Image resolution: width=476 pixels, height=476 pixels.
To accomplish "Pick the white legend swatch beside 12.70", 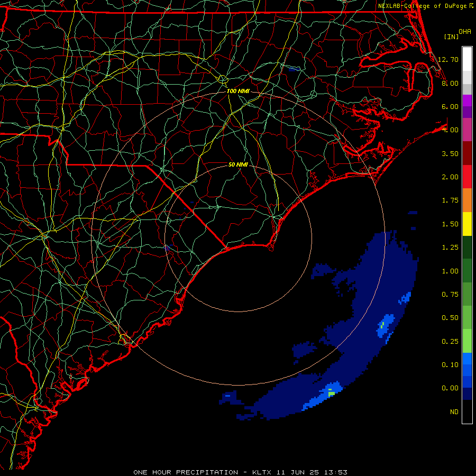I will click(x=467, y=59).
